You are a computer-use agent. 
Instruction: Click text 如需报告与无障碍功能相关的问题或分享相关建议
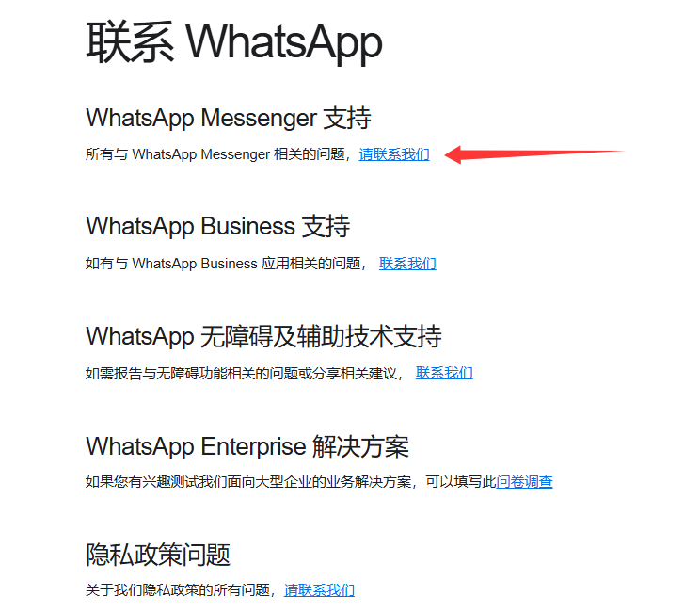pyautogui.click(x=241, y=373)
